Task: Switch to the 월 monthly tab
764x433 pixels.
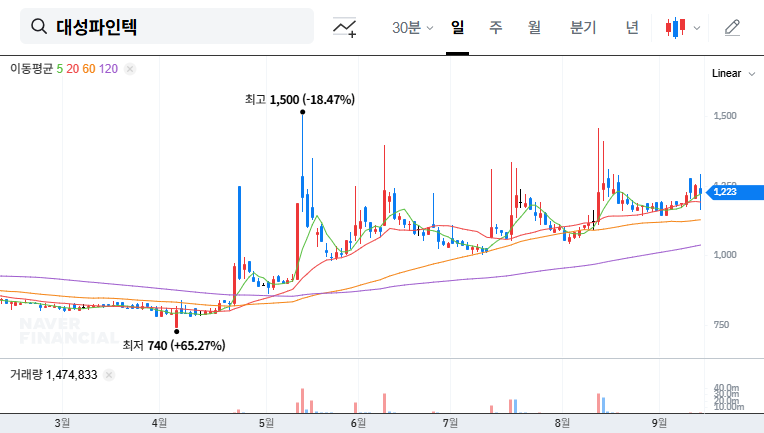Action: 534,28
